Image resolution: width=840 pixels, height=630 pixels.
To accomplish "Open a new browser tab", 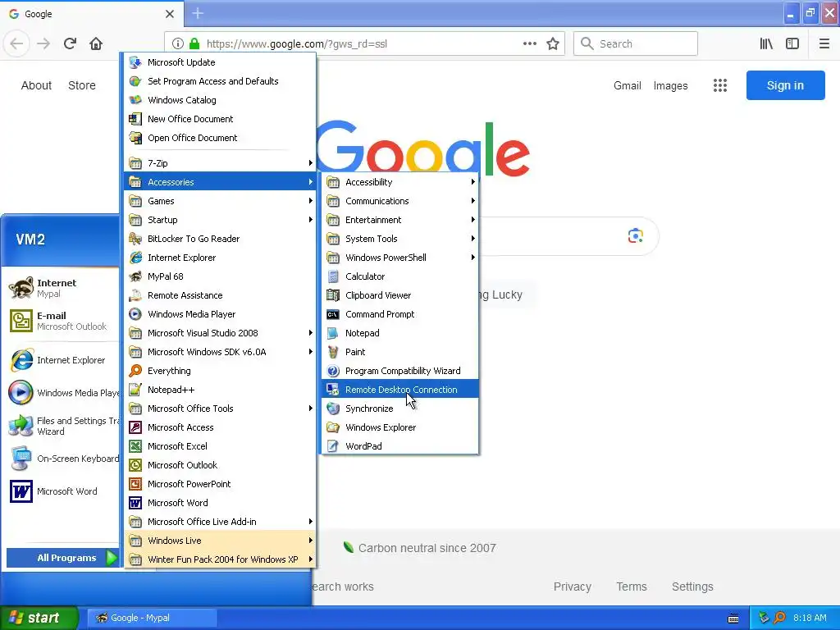I will (x=198, y=13).
